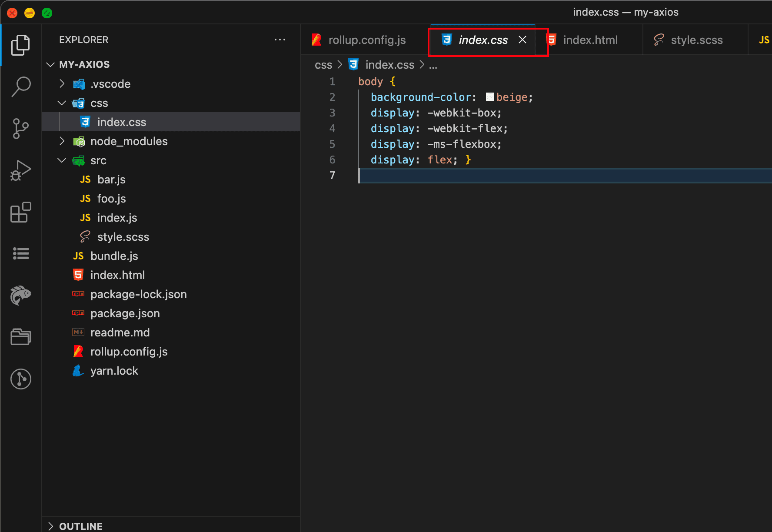Click the body selector on line 1

pyautogui.click(x=370, y=82)
